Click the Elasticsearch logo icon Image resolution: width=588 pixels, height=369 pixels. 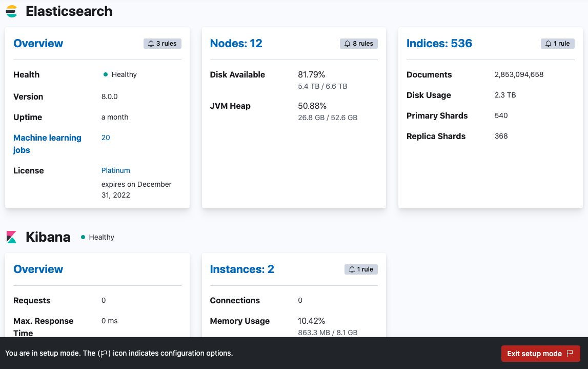[11, 11]
